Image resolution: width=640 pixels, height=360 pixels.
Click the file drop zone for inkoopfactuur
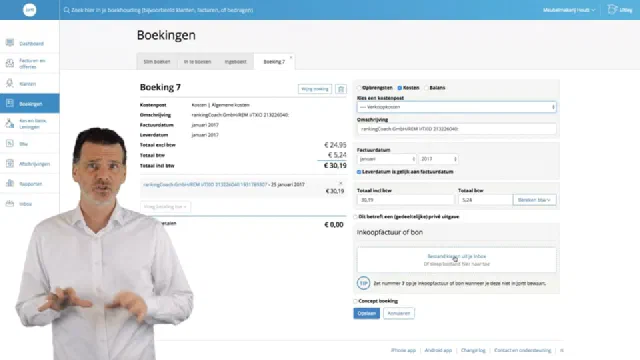click(x=456, y=260)
